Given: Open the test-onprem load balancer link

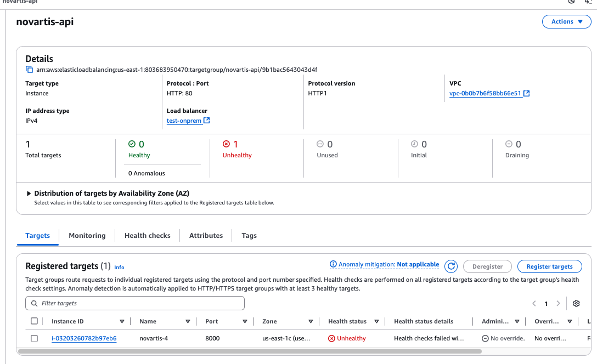Looking at the screenshot, I should pyautogui.click(x=184, y=121).
